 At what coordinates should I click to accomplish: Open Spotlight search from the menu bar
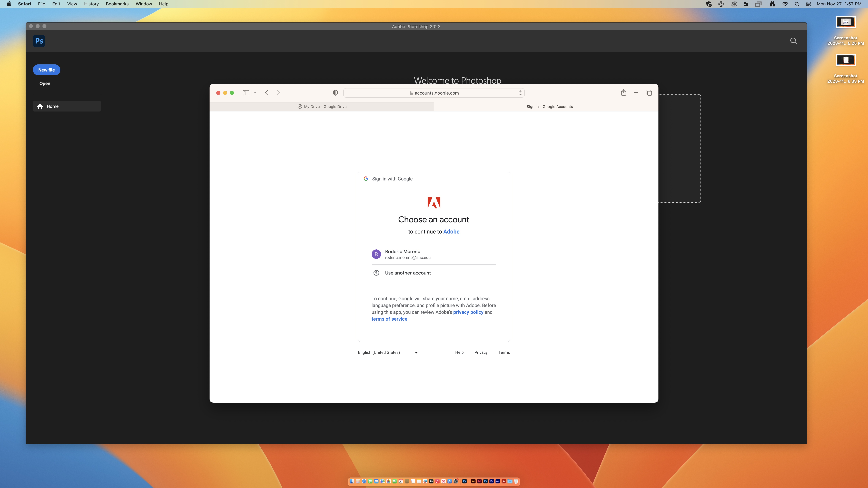click(x=797, y=4)
